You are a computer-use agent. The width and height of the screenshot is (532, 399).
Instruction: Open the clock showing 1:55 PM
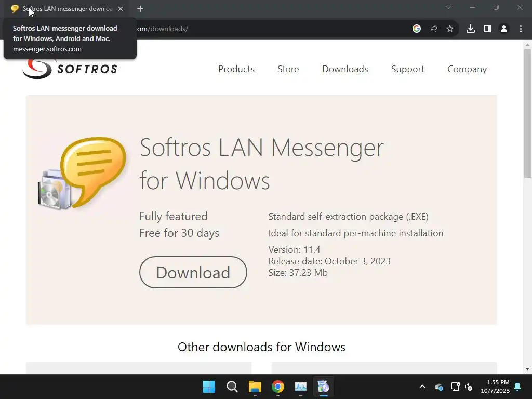click(x=495, y=387)
